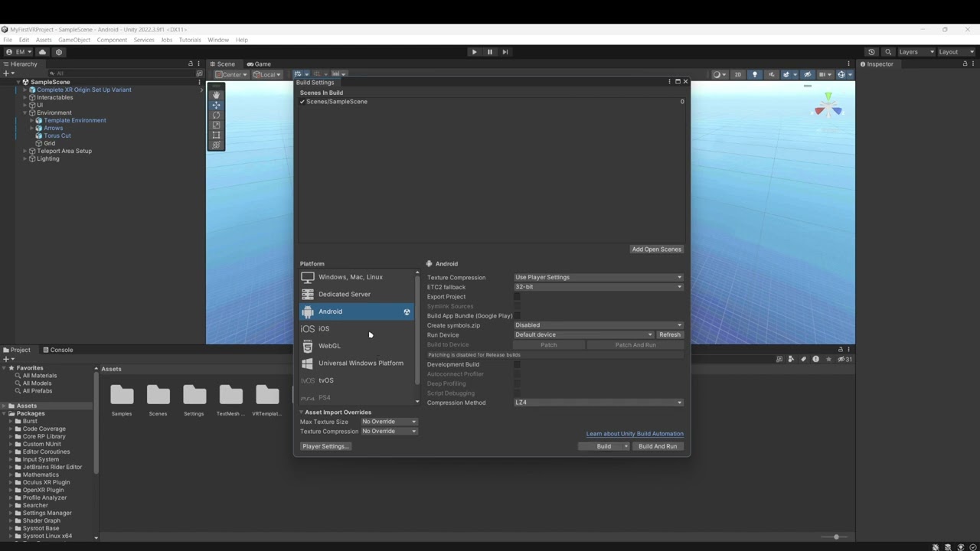980x551 pixels.
Task: Select the Move tool in Scene
Action: (x=216, y=105)
